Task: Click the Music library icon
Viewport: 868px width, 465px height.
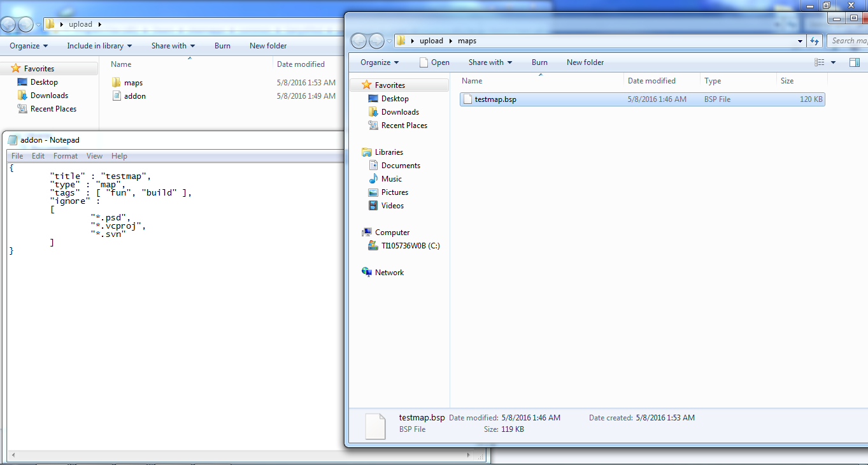Action: point(373,179)
